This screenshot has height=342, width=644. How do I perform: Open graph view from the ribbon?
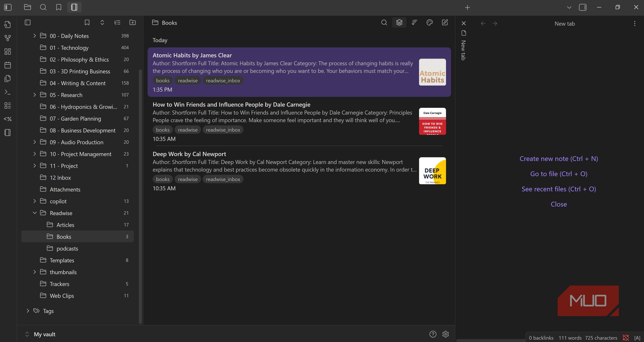pyautogui.click(x=7, y=38)
